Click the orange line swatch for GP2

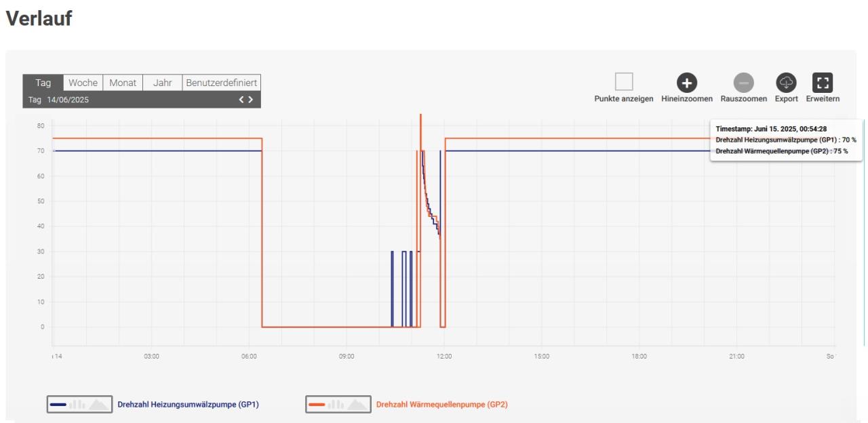point(317,405)
